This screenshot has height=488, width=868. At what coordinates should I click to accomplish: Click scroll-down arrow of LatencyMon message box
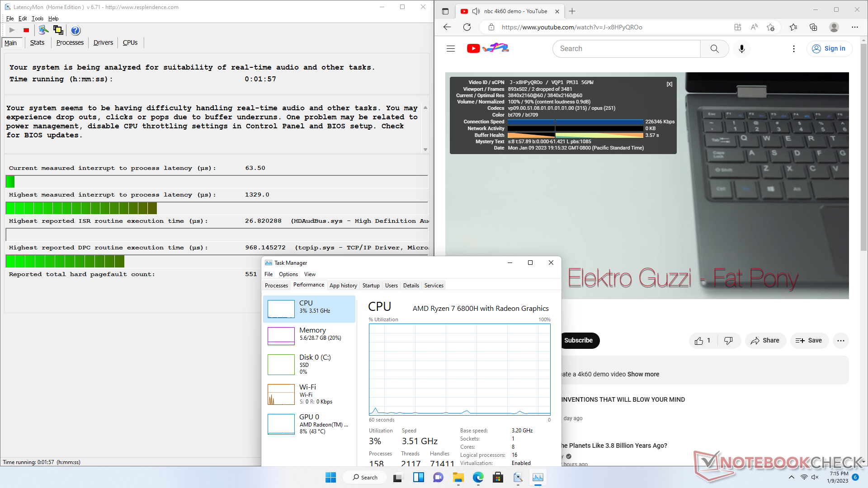tap(425, 150)
